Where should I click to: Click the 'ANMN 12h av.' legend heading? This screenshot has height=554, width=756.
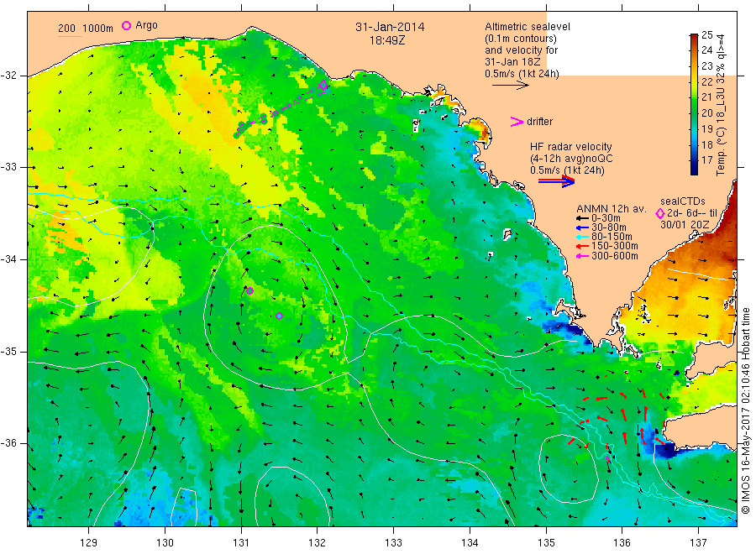click(x=612, y=209)
